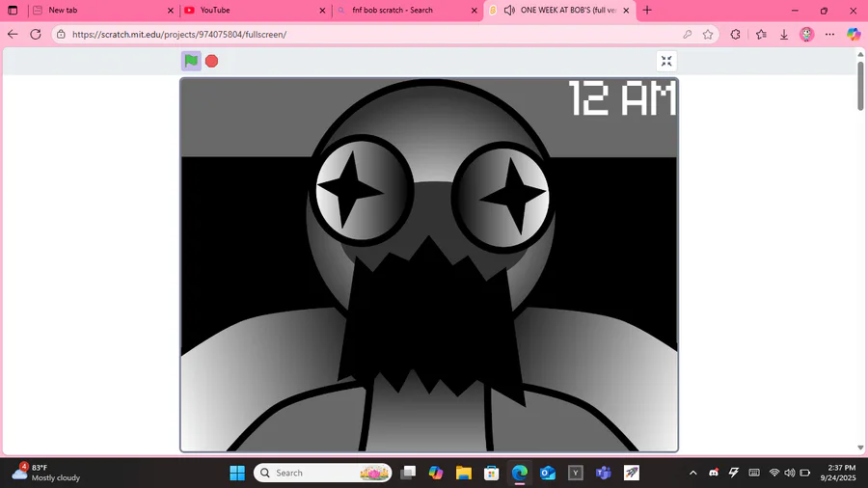Open File Explorer from taskbar
The height and width of the screenshot is (488, 868).
(463, 473)
